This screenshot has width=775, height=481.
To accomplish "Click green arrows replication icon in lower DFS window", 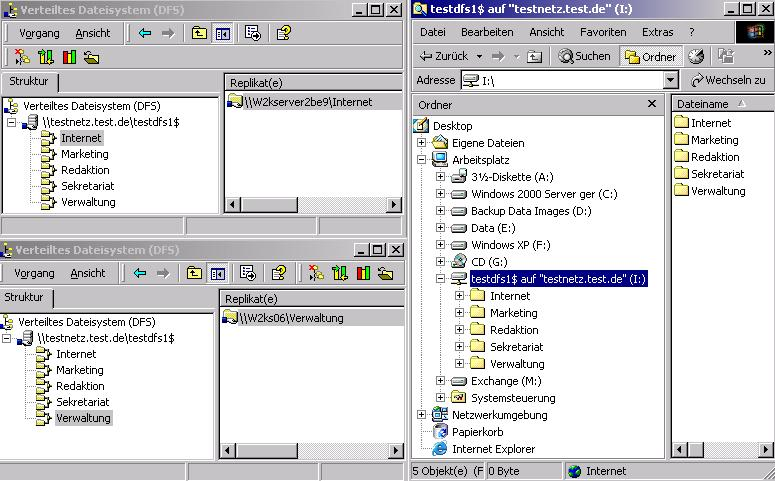I will (x=340, y=273).
